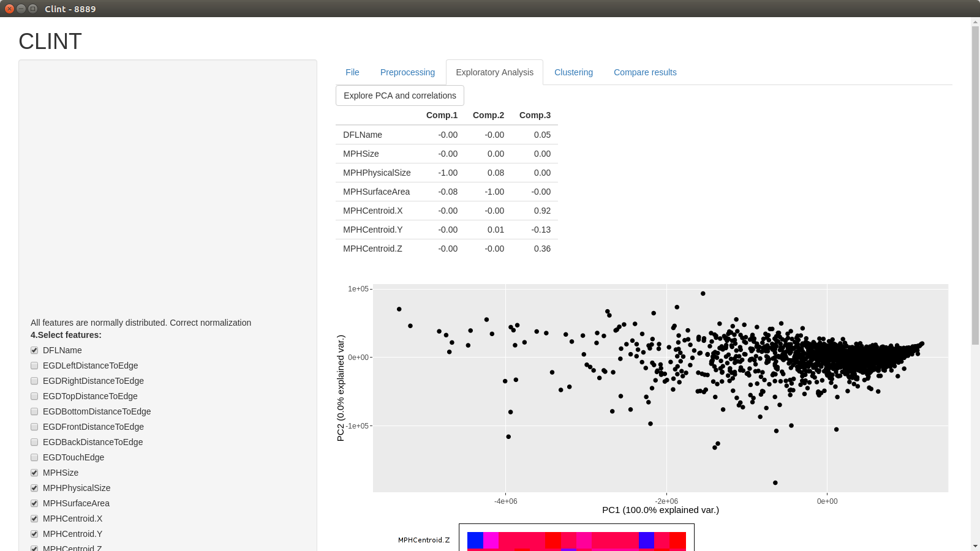Click the page's vertical scrollbar
The image size is (980, 551).
975,184
